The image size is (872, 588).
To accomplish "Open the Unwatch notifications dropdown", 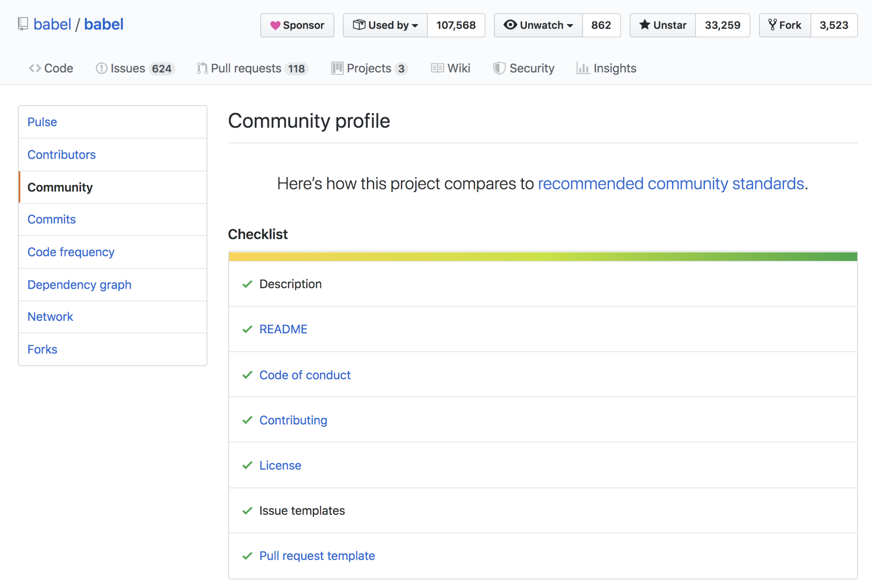I will point(538,25).
